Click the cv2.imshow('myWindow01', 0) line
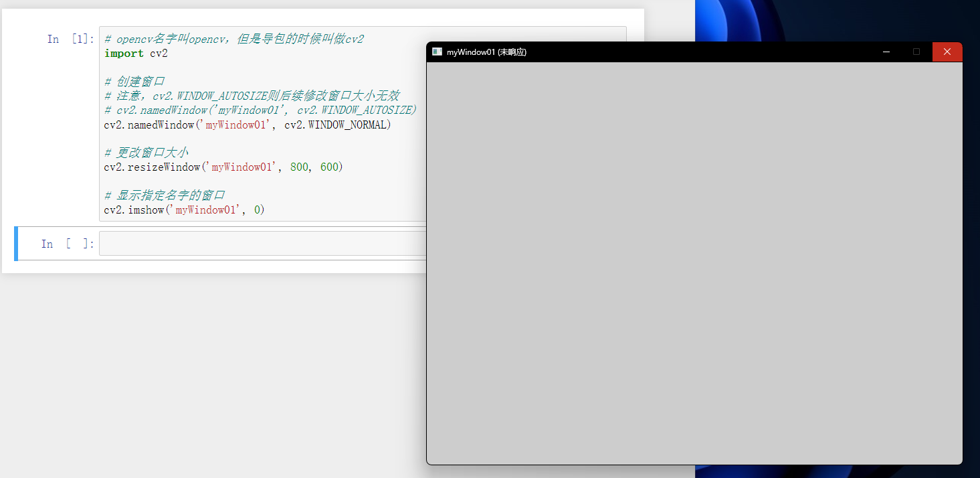This screenshot has height=478, width=980. pyautogui.click(x=185, y=210)
